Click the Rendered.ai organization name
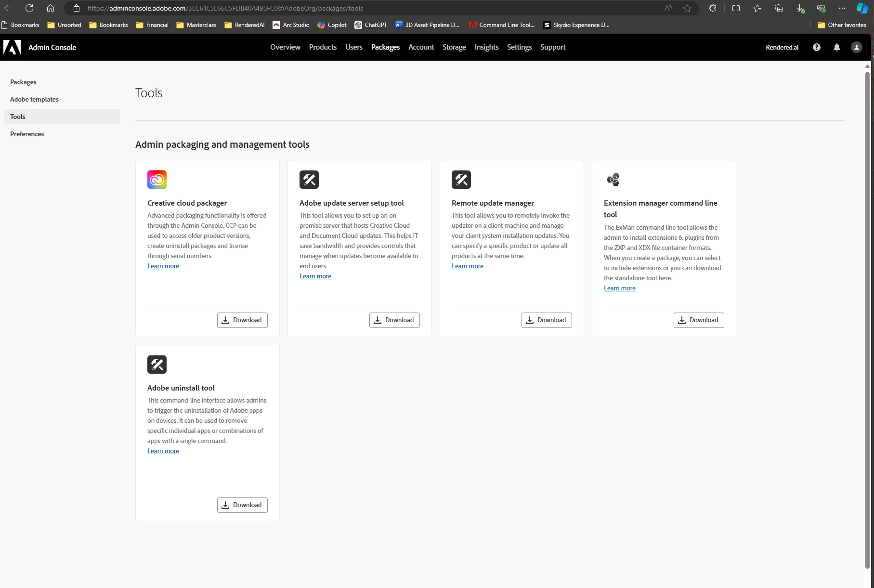The height and width of the screenshot is (588, 874). 782,47
